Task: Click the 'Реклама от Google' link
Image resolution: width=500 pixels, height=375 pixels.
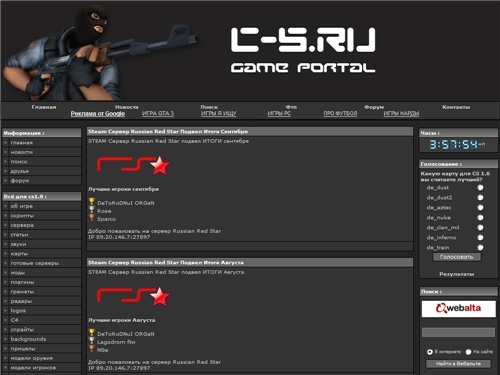Action: [x=98, y=114]
